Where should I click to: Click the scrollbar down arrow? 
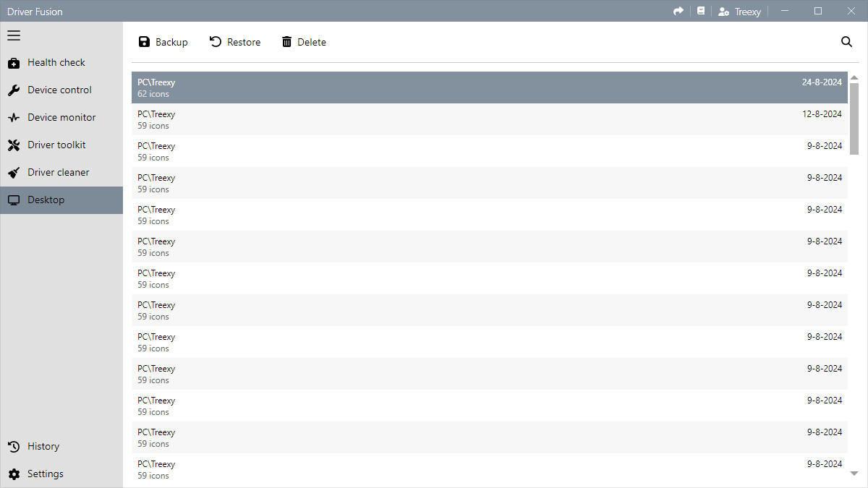tap(854, 474)
